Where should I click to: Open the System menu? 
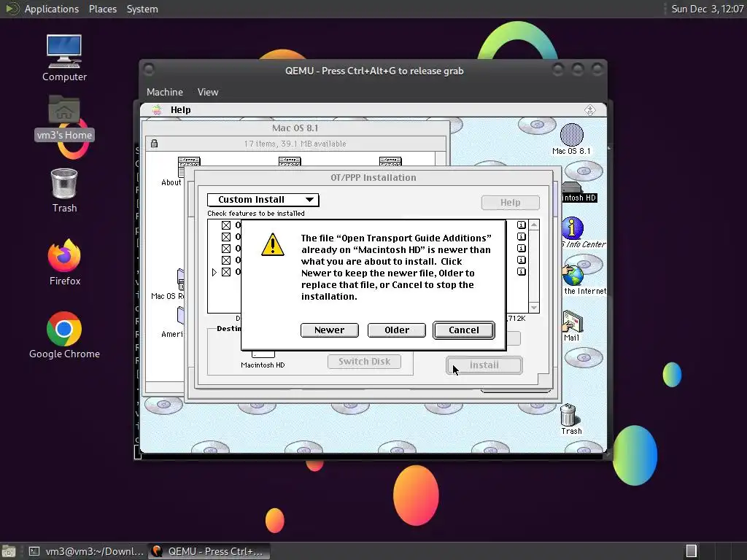pos(142,9)
